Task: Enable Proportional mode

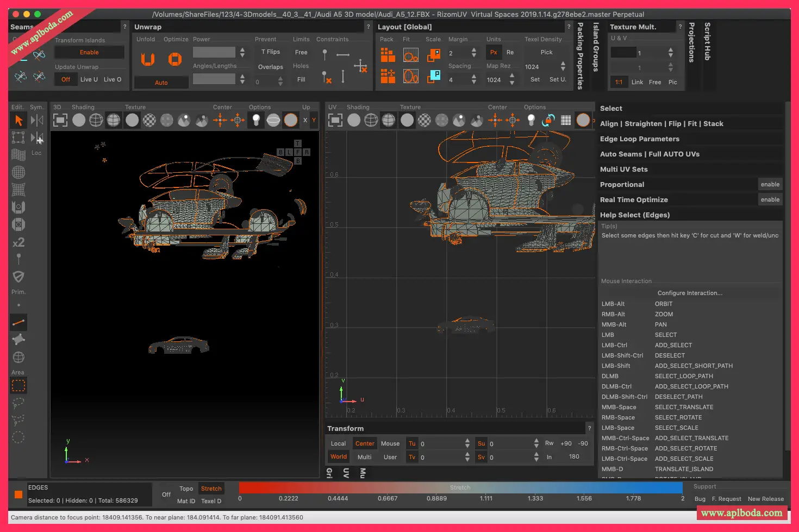Action: (x=770, y=185)
